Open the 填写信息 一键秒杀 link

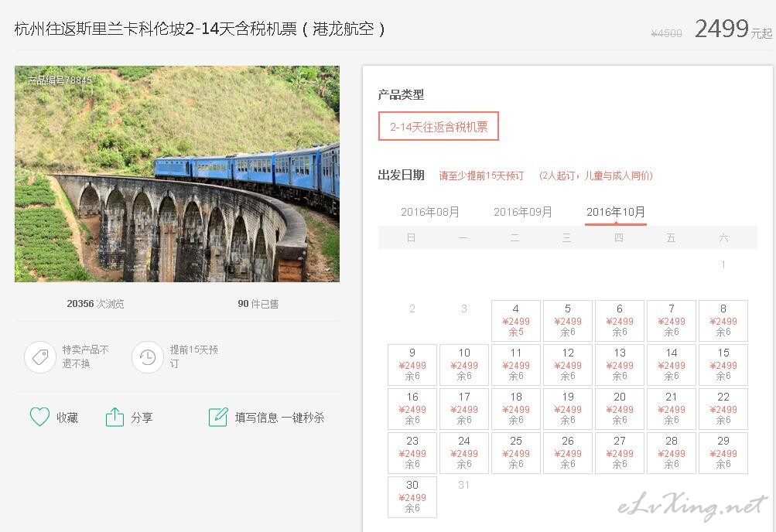279,418
